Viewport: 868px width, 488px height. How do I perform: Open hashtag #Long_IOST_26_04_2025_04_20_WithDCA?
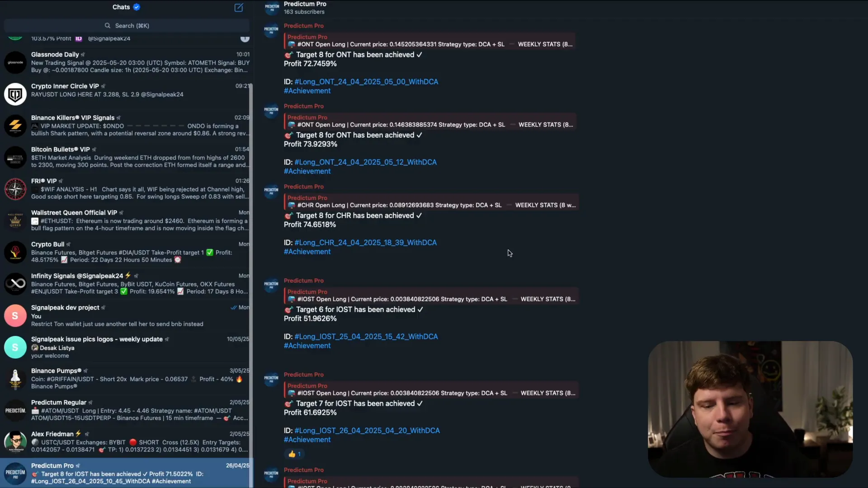(x=367, y=431)
